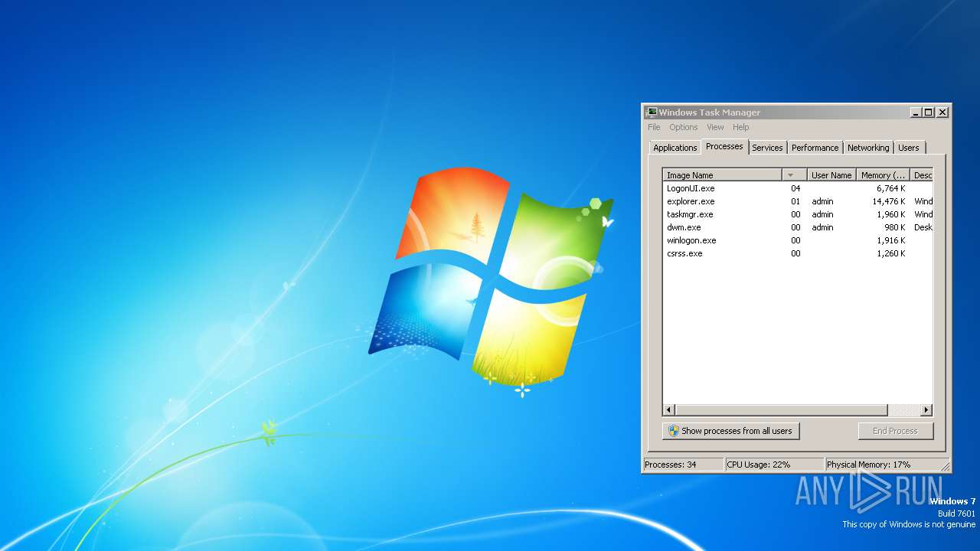980x551 pixels.
Task: Sort by Description column header
Action: 922,175
